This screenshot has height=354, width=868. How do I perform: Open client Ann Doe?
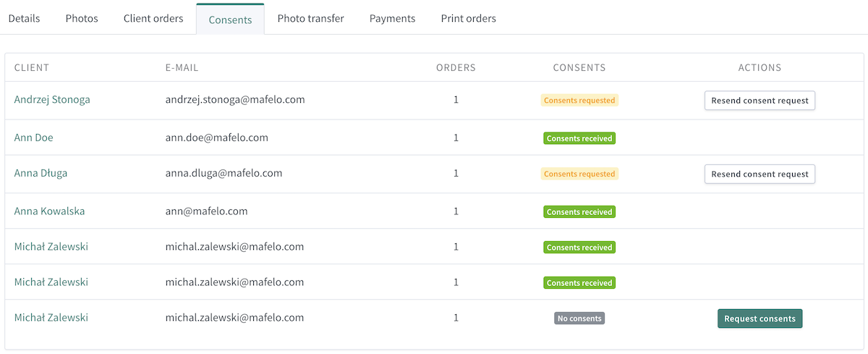point(33,138)
